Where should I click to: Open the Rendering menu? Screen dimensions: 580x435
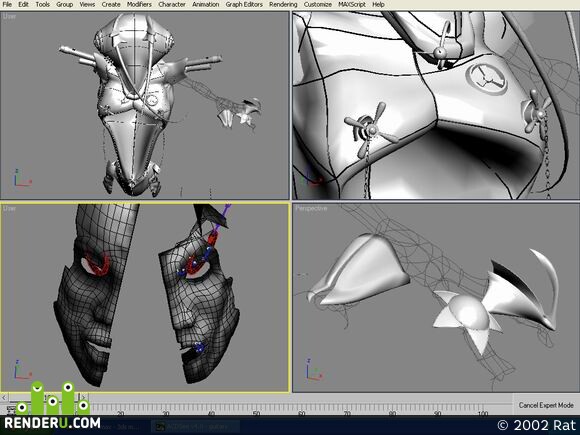click(x=283, y=4)
